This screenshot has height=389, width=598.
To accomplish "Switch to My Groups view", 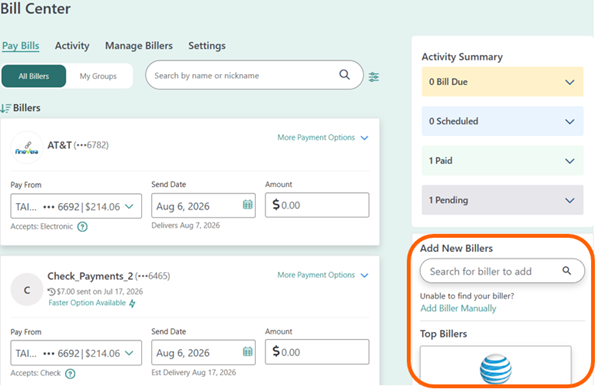I will [98, 76].
